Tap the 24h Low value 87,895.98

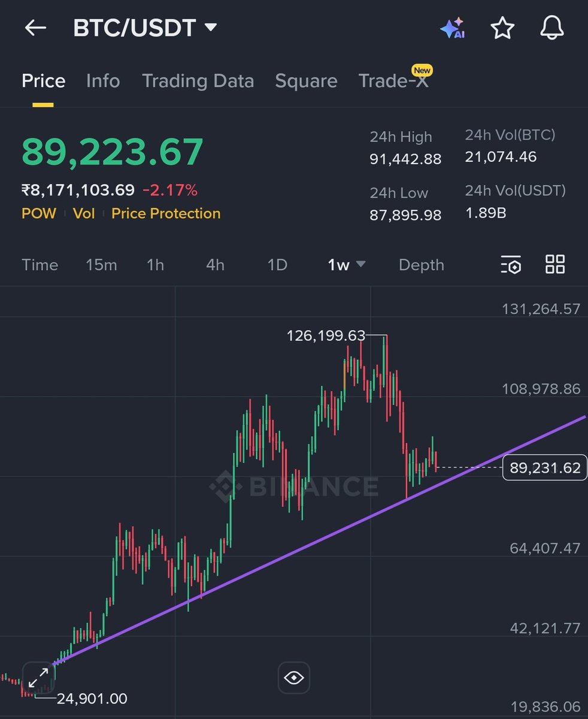tap(405, 215)
